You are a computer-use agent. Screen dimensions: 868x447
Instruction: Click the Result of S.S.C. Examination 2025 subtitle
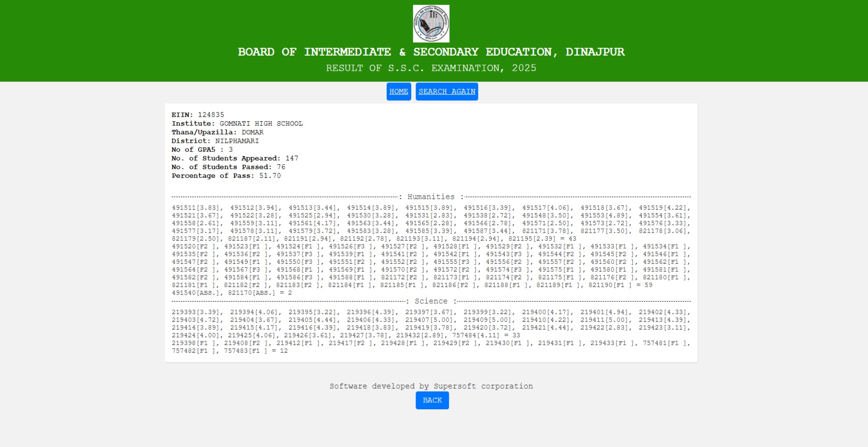(431, 68)
